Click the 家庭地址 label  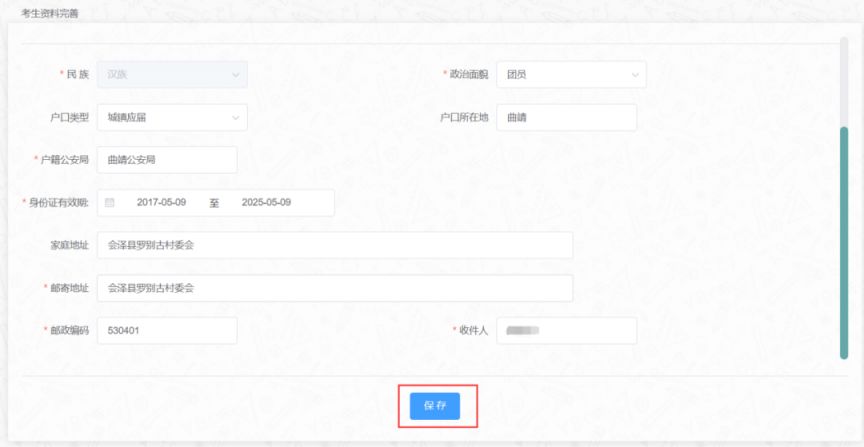pyautogui.click(x=69, y=245)
